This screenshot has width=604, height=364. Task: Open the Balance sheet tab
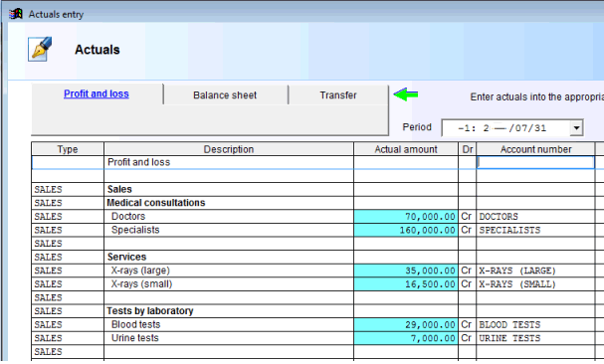point(225,95)
